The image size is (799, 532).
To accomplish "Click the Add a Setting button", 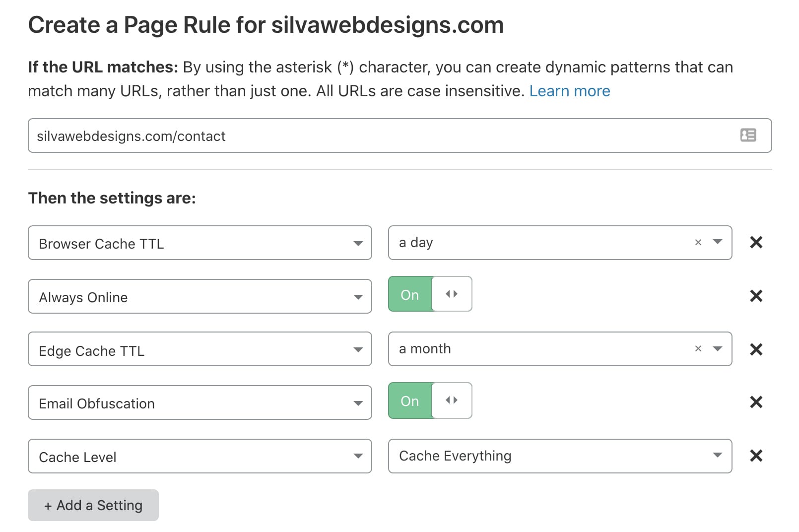I will [x=93, y=505].
